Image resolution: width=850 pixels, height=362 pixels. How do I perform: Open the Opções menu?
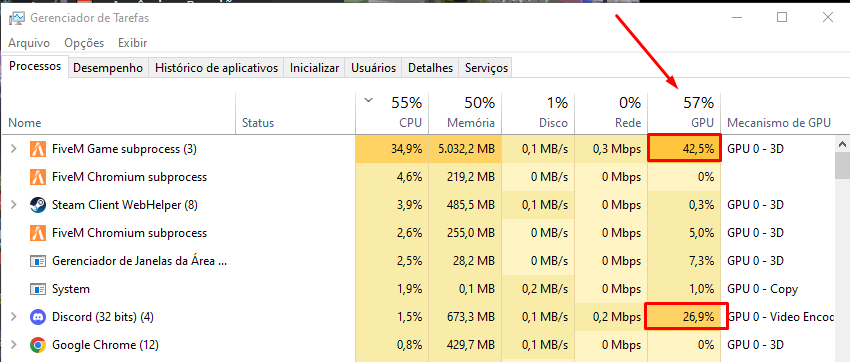tap(84, 43)
